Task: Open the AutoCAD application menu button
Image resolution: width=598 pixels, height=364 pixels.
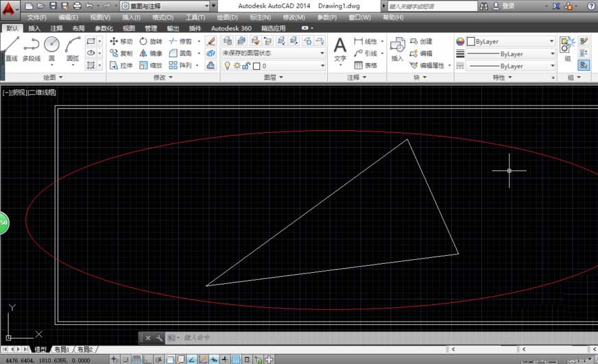Action: [x=9, y=9]
